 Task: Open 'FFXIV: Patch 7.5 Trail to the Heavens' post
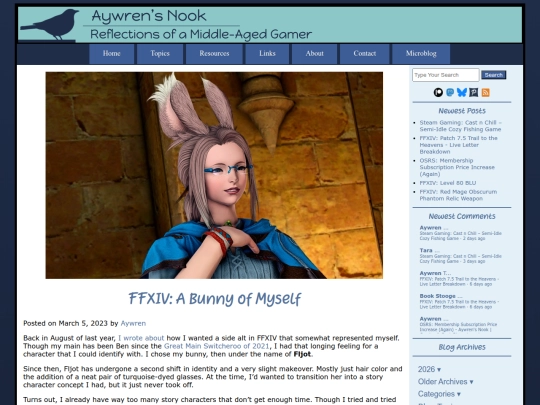click(458, 145)
